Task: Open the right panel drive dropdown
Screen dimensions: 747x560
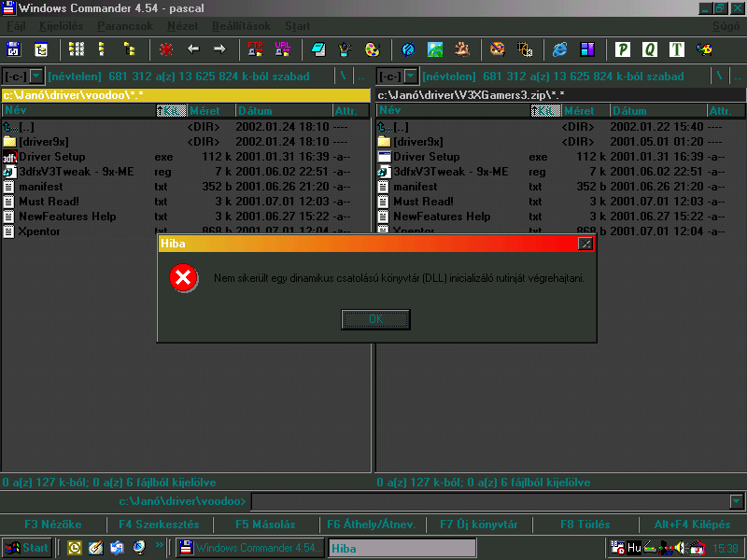Action: tap(411, 77)
